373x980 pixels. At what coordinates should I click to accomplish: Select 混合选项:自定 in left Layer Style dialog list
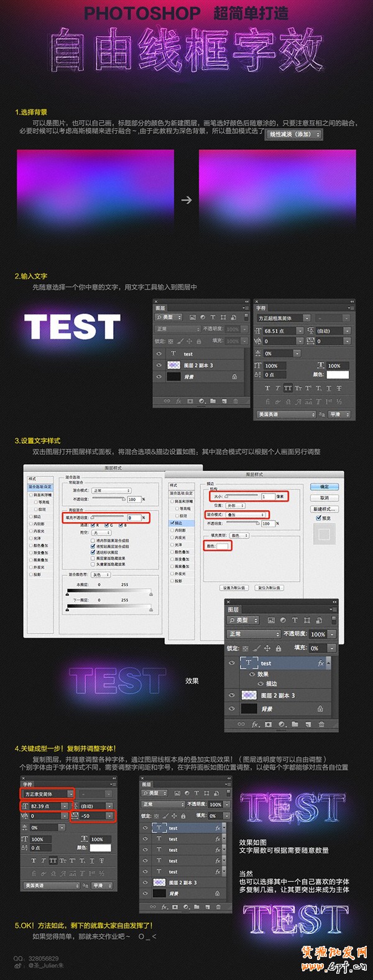pyautogui.click(x=40, y=487)
